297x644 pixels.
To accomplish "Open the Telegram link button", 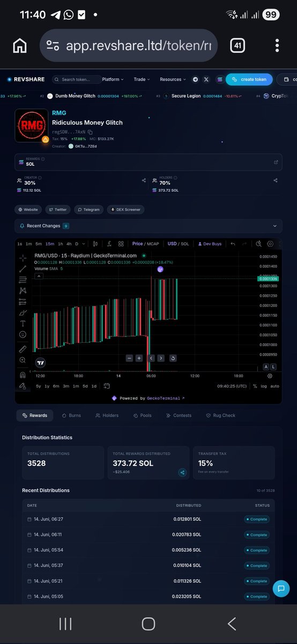I will [x=88, y=209].
